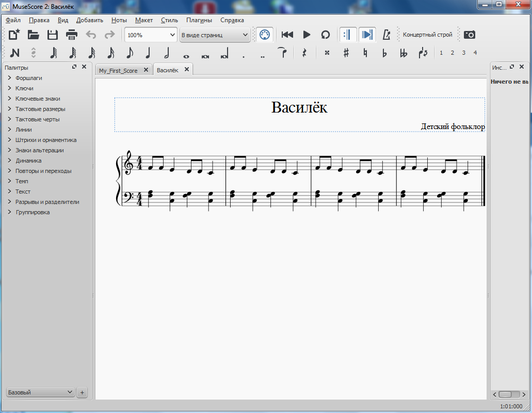Undock the Палитры panel
Viewport: 532px width, 413px height.
click(74, 67)
